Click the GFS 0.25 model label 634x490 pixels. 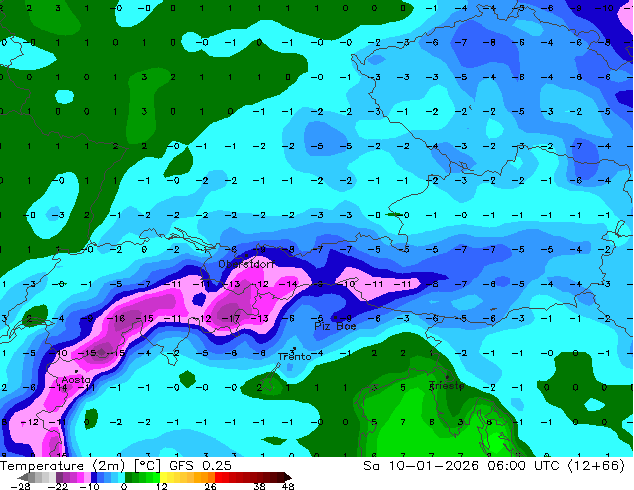point(200,466)
